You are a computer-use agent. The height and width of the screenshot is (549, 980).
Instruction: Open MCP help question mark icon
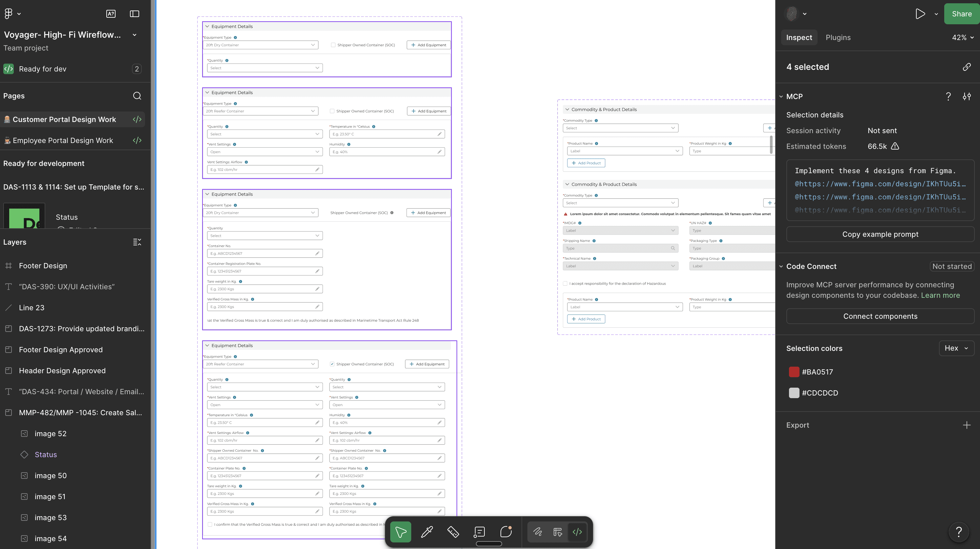[948, 96]
